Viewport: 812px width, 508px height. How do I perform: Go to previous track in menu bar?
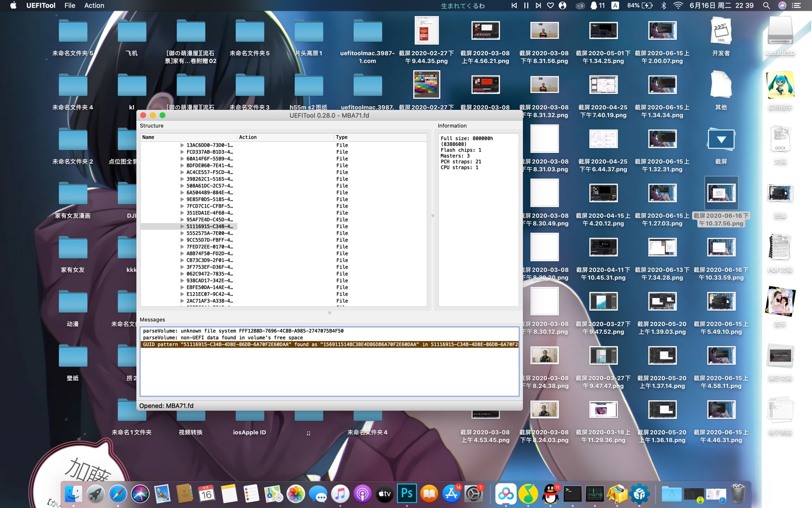click(514, 5)
